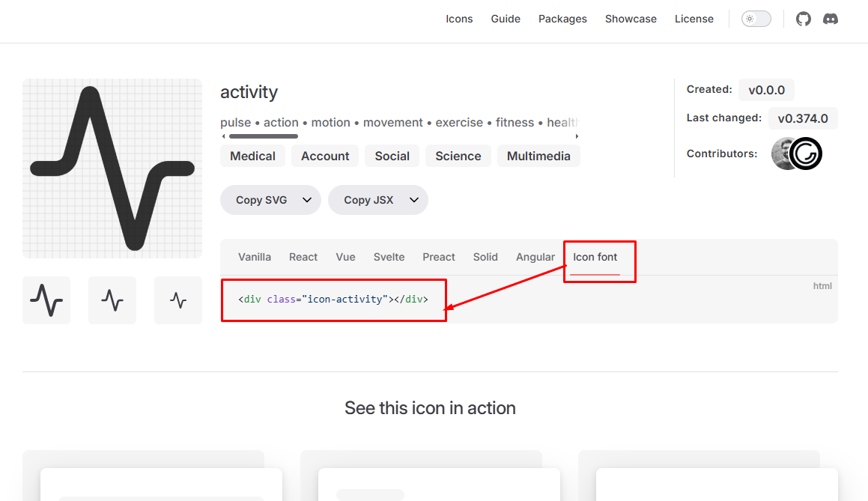The height and width of the screenshot is (501, 868).
Task: Click the thinnest activity icon variant
Action: tap(177, 300)
